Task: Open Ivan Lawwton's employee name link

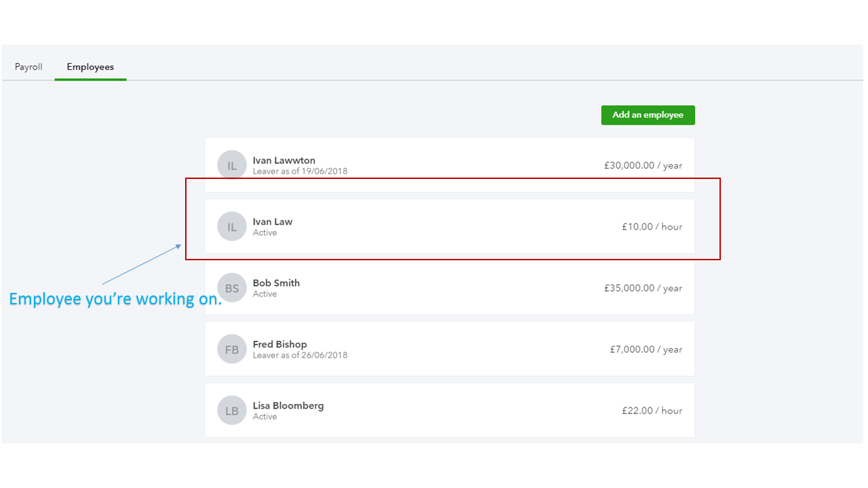Action: coord(284,160)
